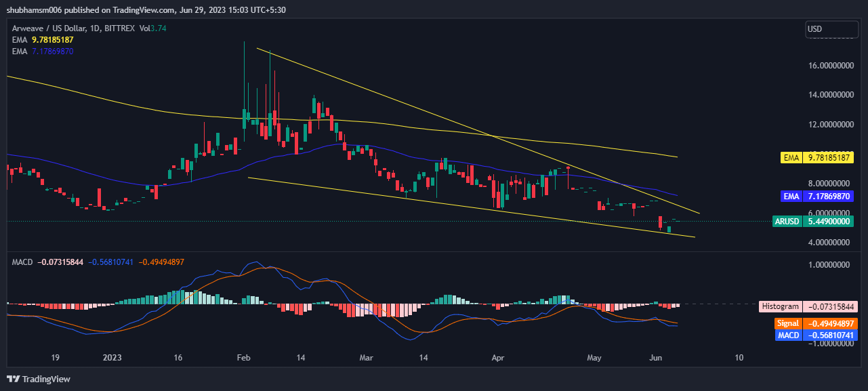
Task: Click the Histogram axis label
Action: coord(808,306)
